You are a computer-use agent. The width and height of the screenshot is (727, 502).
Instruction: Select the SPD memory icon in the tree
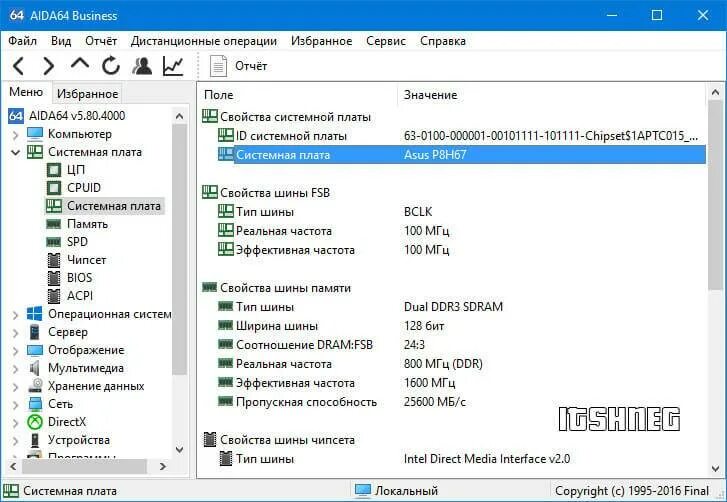[54, 242]
